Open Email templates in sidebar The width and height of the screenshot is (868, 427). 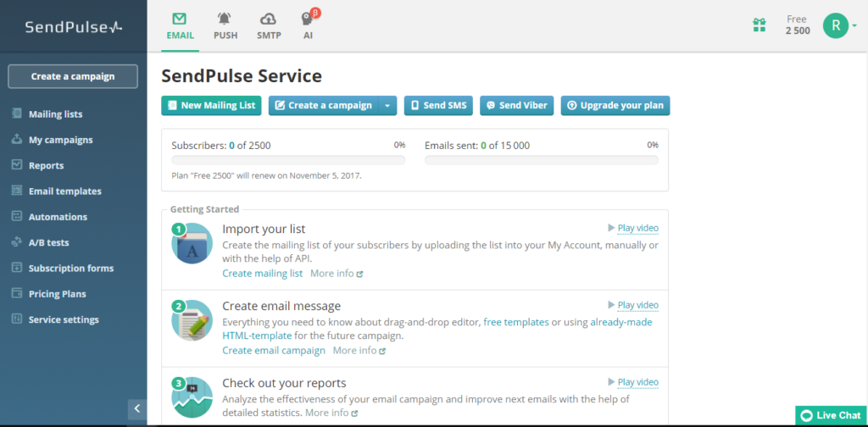64,191
